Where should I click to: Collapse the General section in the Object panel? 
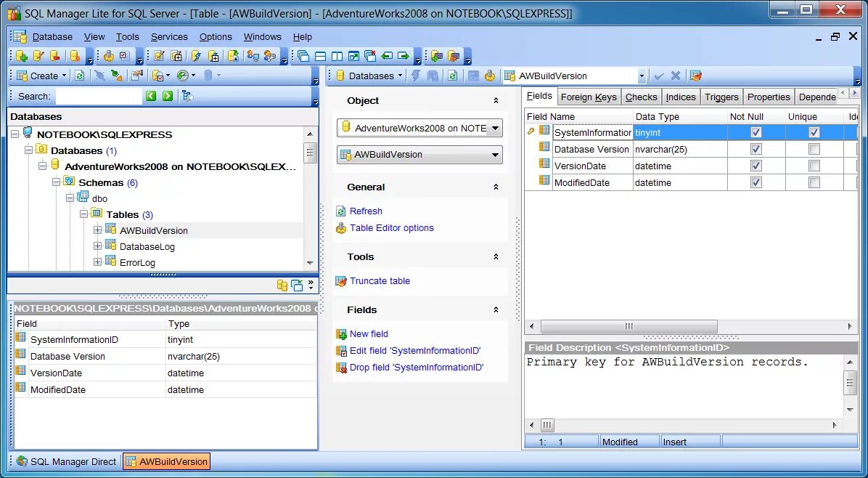(496, 187)
